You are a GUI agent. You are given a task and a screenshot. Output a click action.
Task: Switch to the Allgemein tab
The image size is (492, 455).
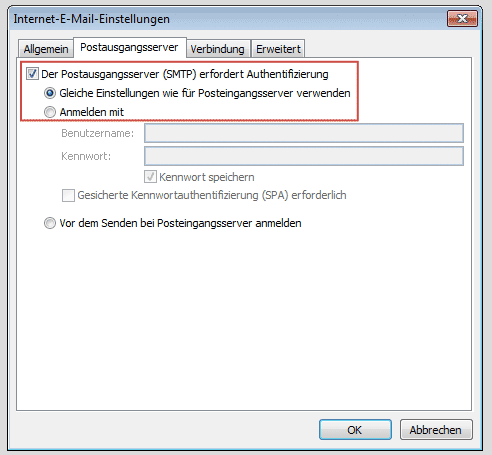[46, 49]
